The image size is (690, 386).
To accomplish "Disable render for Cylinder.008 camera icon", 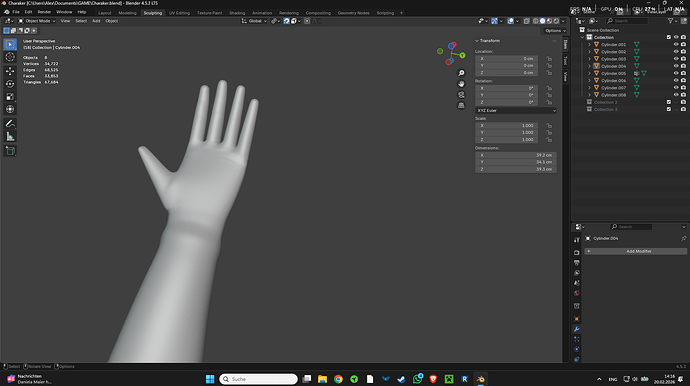I will click(683, 95).
